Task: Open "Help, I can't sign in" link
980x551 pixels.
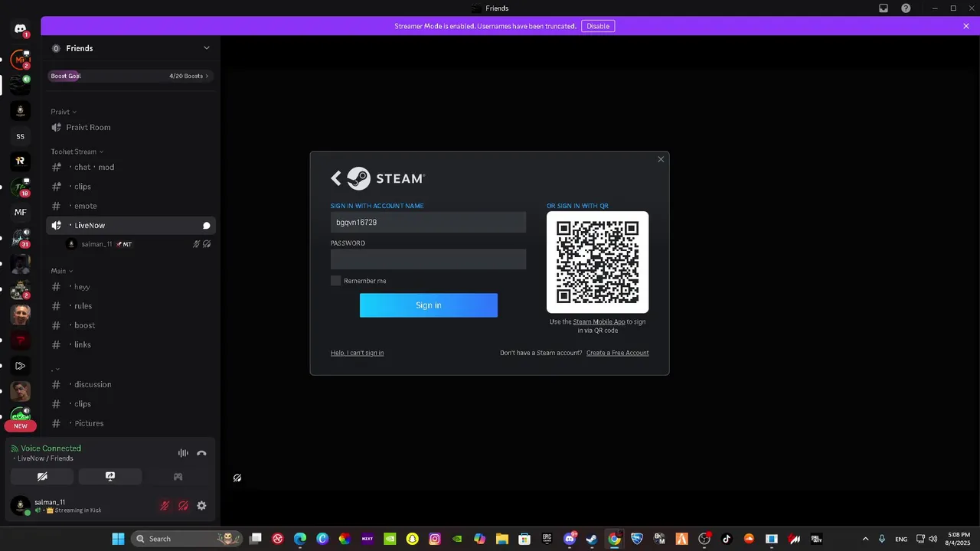Action: 357,353
